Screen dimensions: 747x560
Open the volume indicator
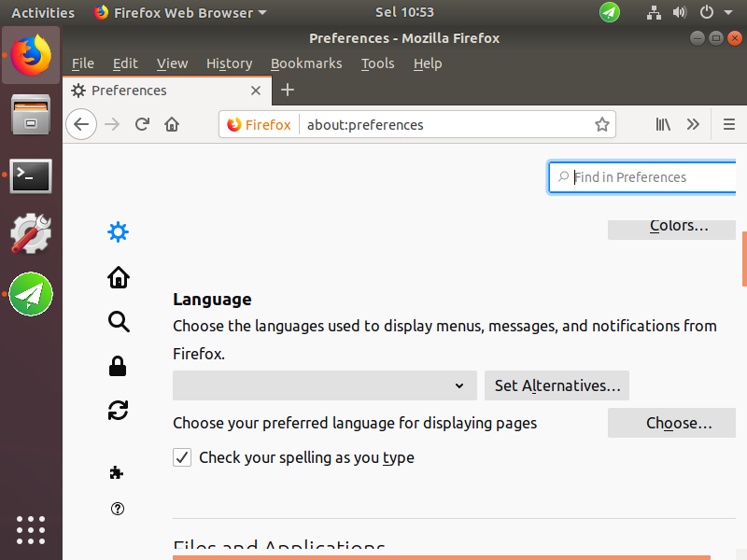680,12
